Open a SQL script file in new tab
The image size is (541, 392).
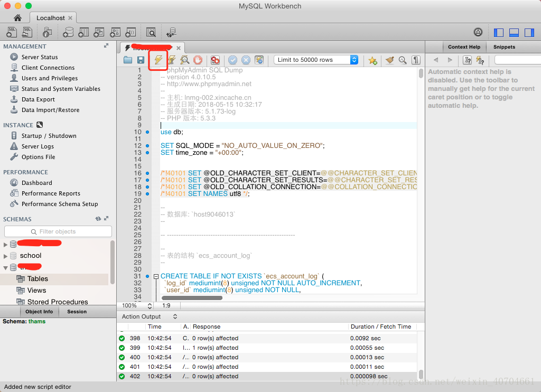coord(27,32)
